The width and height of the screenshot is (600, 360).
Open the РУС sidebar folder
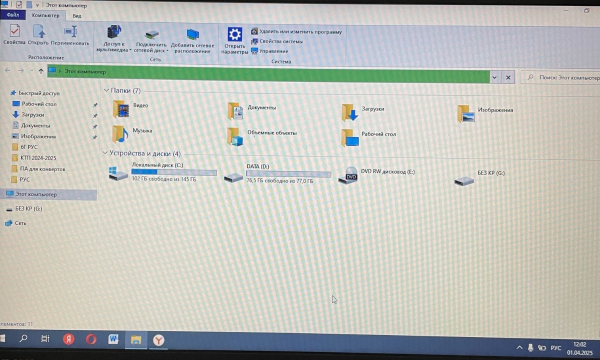(x=21, y=179)
